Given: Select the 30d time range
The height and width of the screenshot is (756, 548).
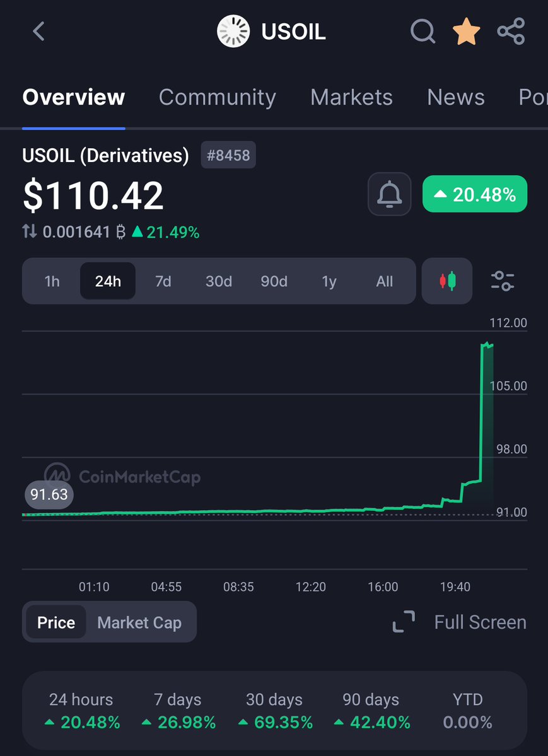Looking at the screenshot, I should tap(219, 281).
